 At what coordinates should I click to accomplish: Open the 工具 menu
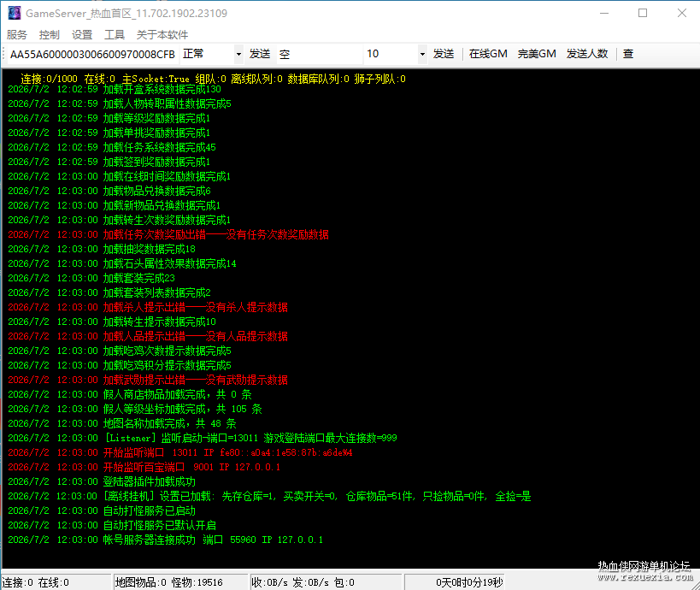tap(115, 34)
